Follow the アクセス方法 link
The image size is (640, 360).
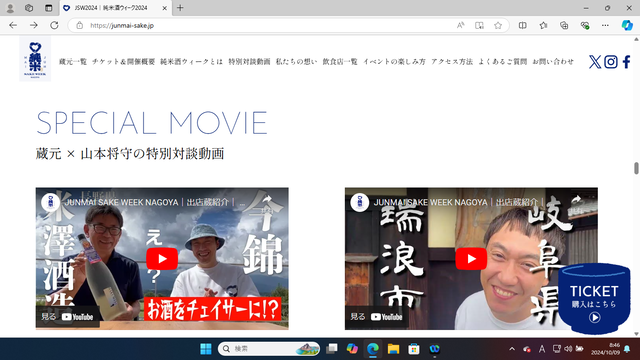[x=452, y=62]
